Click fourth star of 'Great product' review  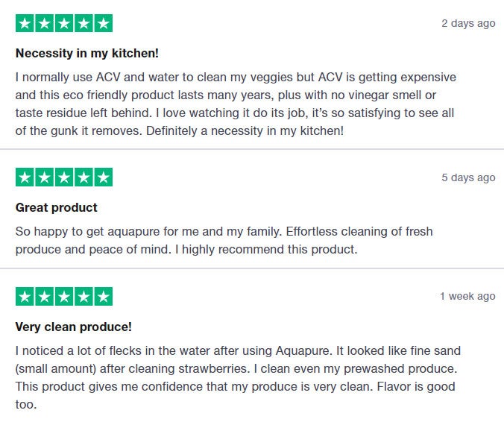pyautogui.click(x=84, y=177)
